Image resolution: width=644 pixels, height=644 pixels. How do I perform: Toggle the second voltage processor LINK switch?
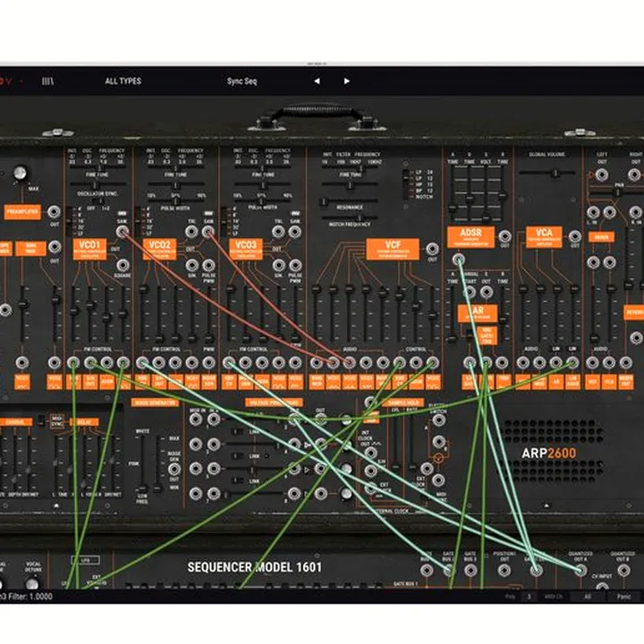point(238,456)
